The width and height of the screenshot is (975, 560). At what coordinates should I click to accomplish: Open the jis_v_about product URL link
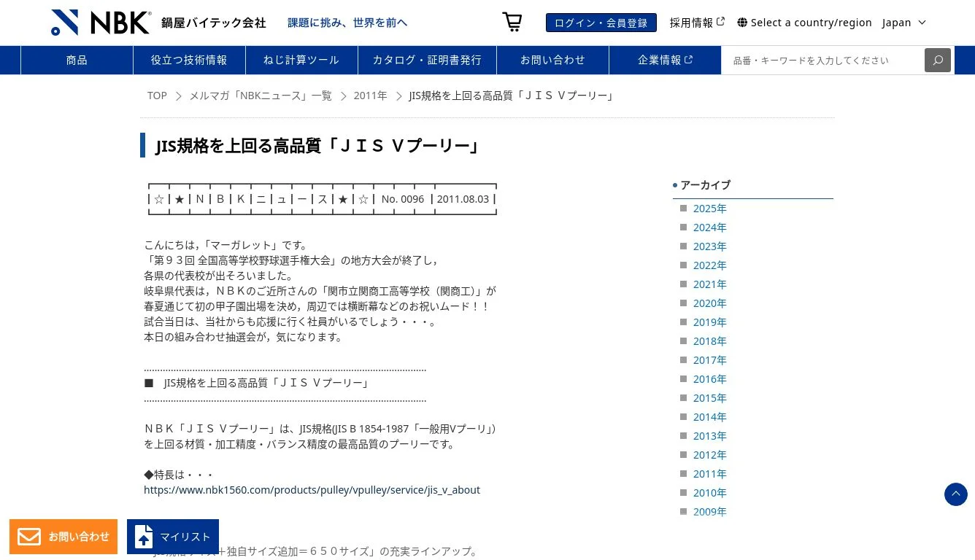pos(312,490)
